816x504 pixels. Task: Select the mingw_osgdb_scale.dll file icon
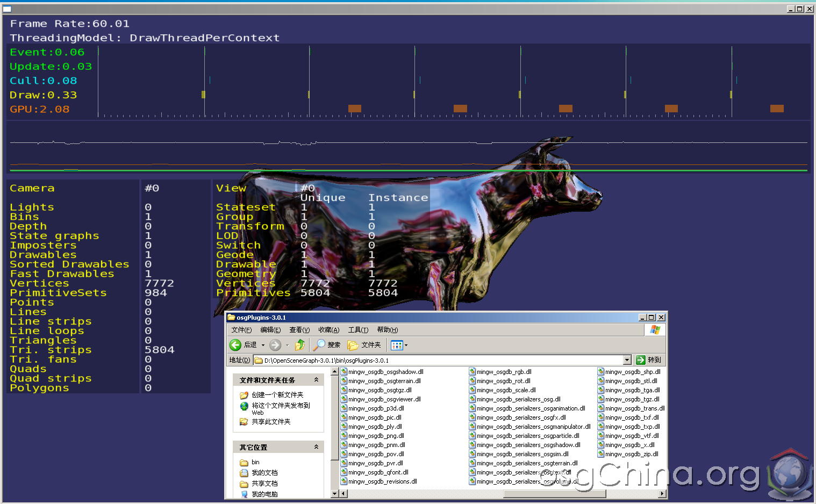(473, 390)
